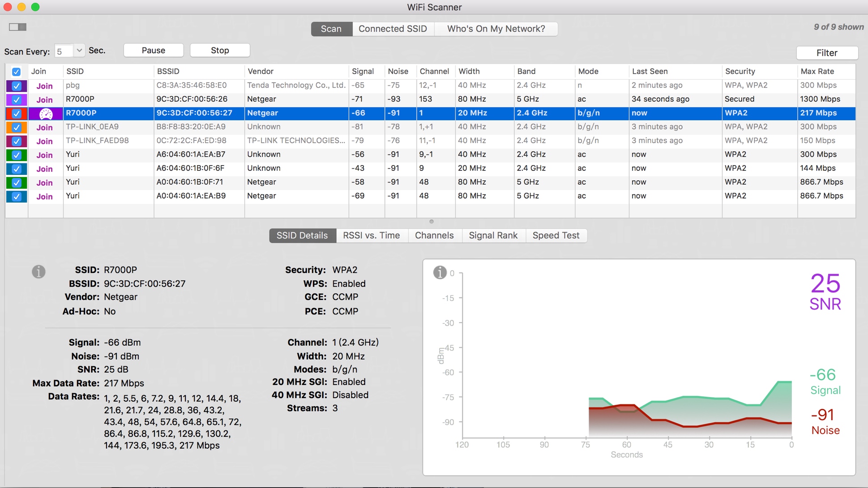The height and width of the screenshot is (488, 868).
Task: Sort the table by the Signal column header
Action: pos(363,72)
